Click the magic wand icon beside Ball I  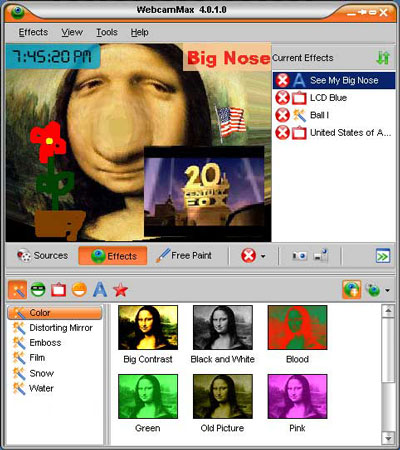point(299,115)
